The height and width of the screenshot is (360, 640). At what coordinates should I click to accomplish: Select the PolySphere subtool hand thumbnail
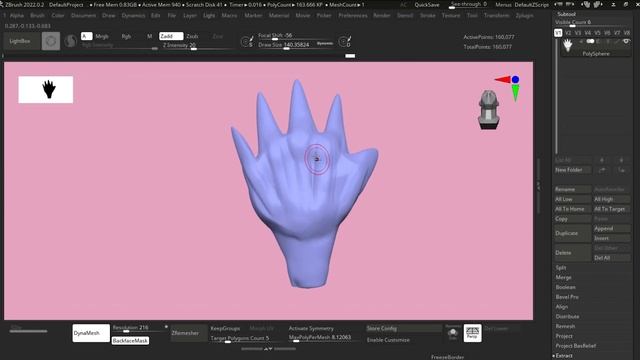tap(568, 45)
